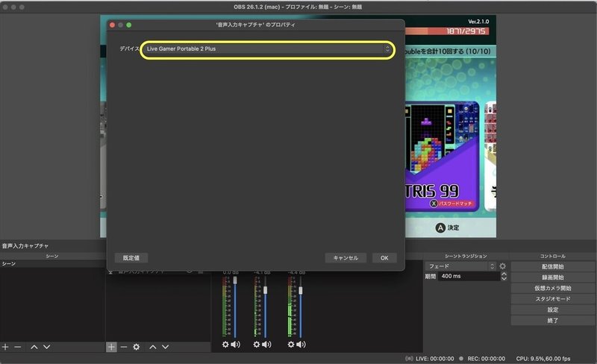The image size is (597, 364).
Task: Click the 400 ms transition duration field
Action: pos(469,276)
